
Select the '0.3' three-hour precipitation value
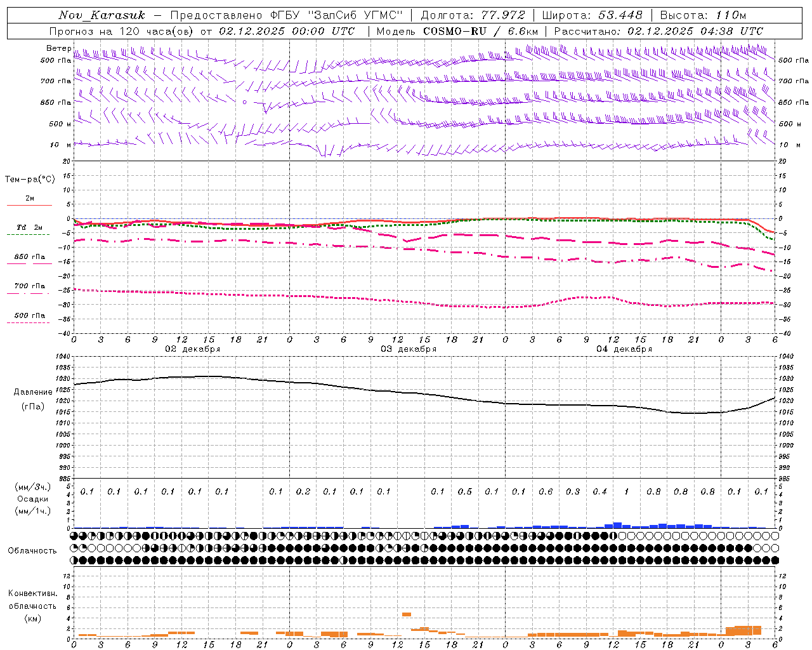click(573, 492)
